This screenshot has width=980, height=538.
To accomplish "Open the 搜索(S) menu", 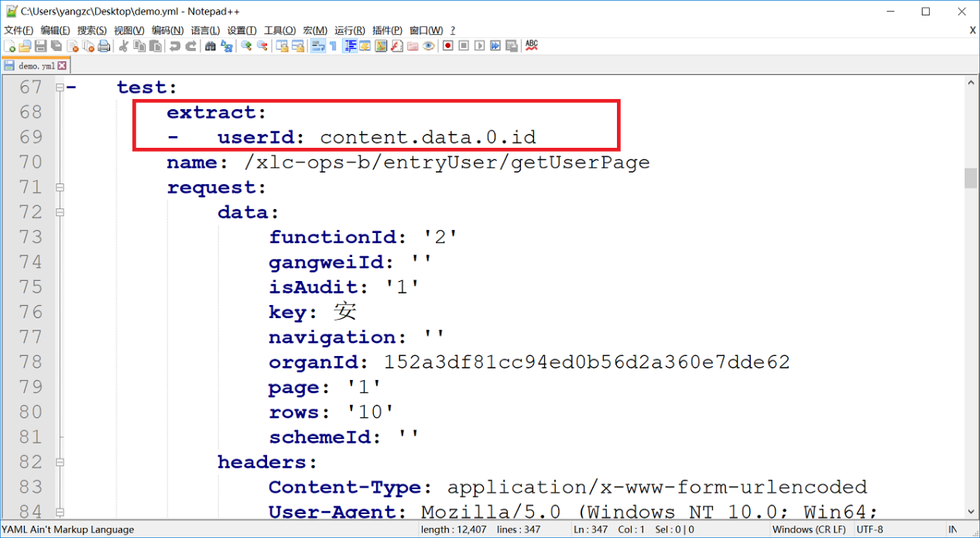I will tap(92, 30).
